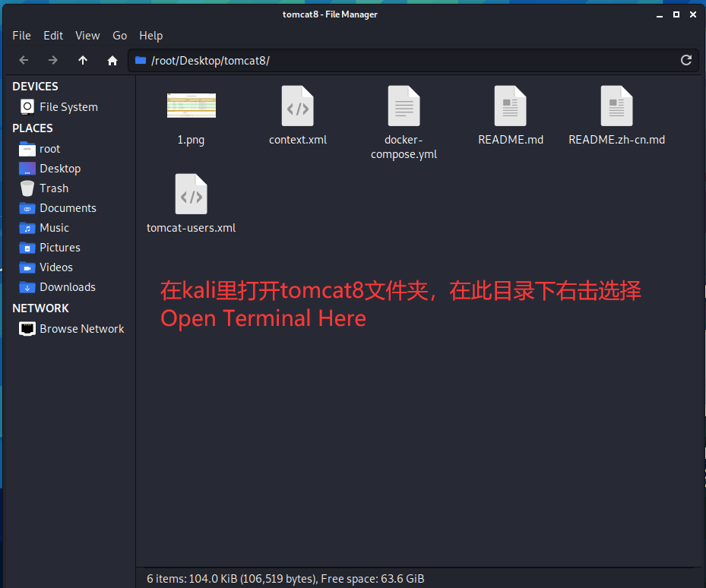This screenshot has width=706, height=588.
Task: Click the status bar showing 6 items
Action: coord(286,579)
